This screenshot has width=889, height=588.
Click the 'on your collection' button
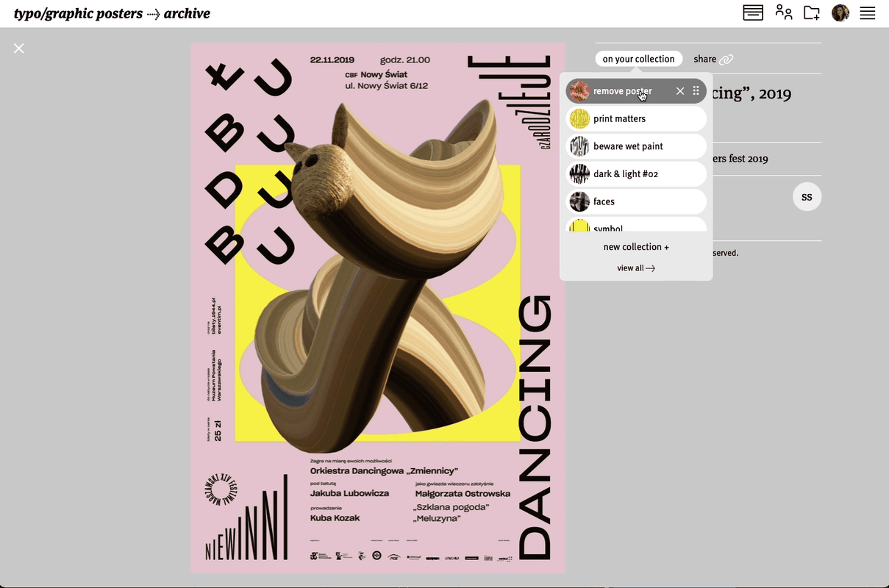coord(638,59)
